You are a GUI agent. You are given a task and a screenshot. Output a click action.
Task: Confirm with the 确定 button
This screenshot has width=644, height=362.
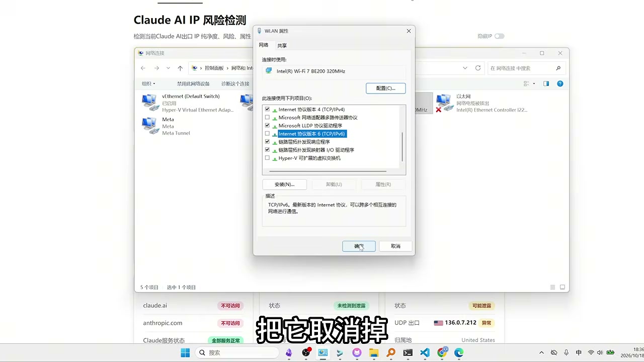pyautogui.click(x=359, y=246)
